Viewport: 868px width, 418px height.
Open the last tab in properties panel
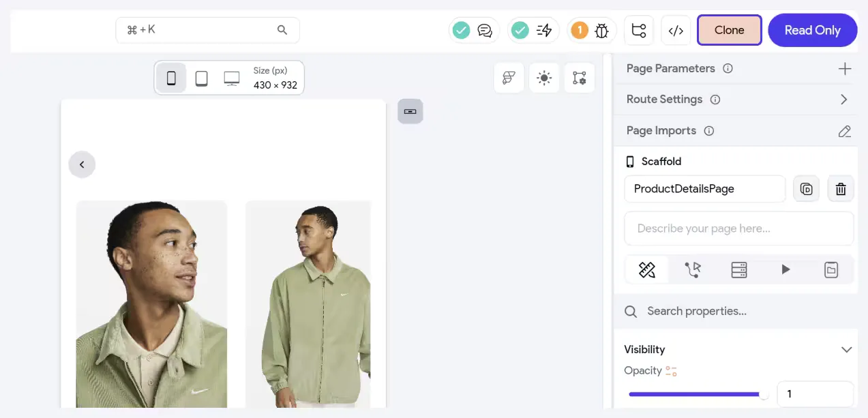(831, 270)
